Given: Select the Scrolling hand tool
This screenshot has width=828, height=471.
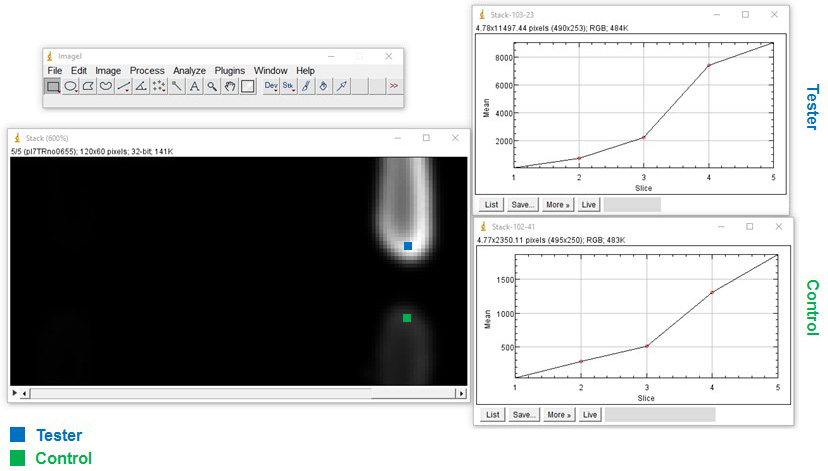Looking at the screenshot, I should pos(230,86).
